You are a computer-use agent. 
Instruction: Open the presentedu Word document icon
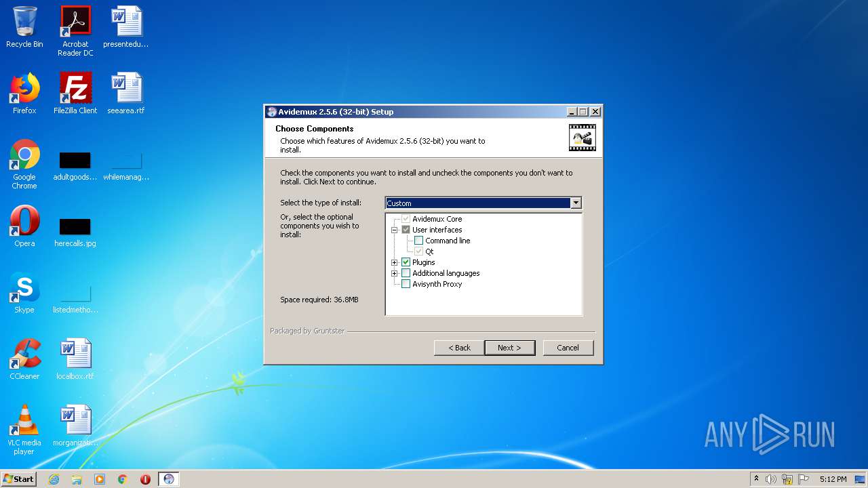click(x=126, y=27)
